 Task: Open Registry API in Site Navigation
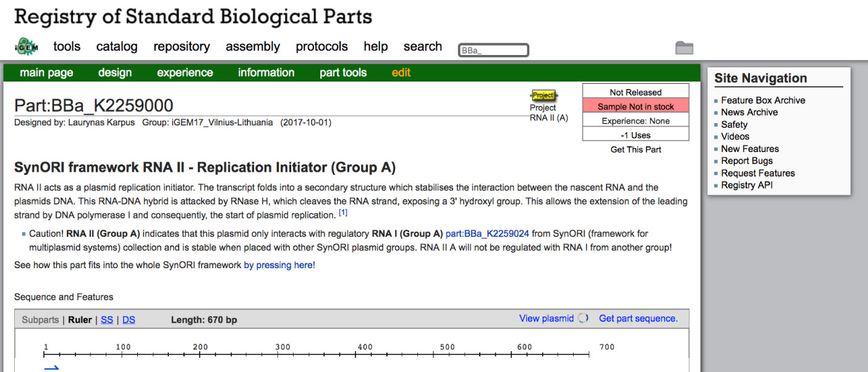coord(747,185)
